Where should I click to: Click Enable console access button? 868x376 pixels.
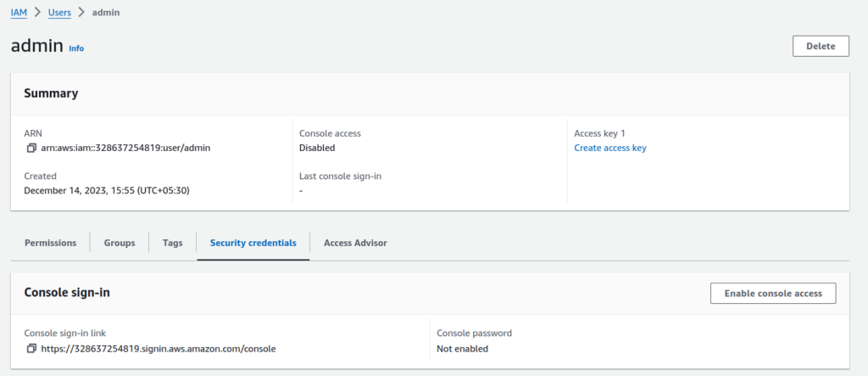tap(772, 293)
